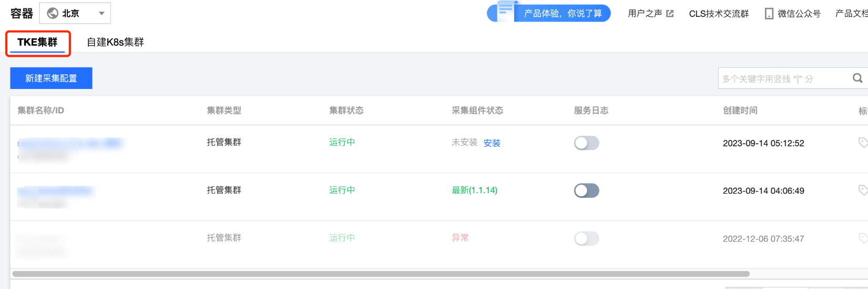Click the horizontal scrollbar below the table
Viewport: 868px width, 289px height.
[381, 274]
